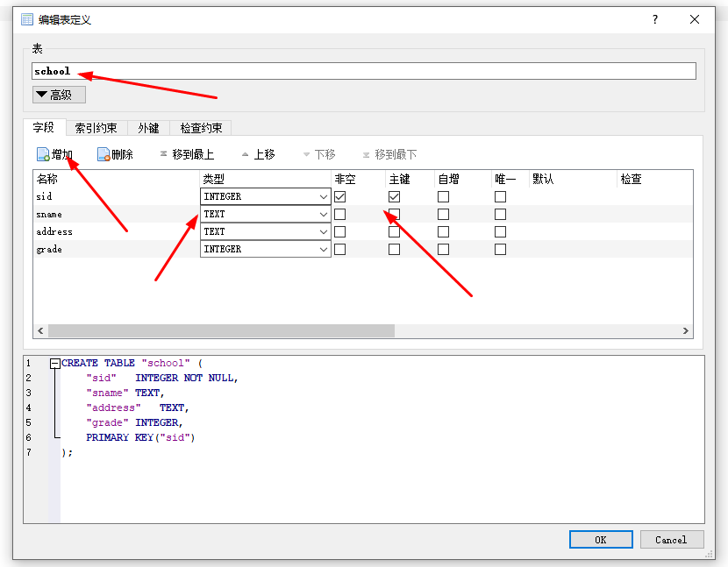This screenshot has width=728, height=567.
Task: Collapse the CREATE TABLE code fold marker
Action: click(54, 364)
